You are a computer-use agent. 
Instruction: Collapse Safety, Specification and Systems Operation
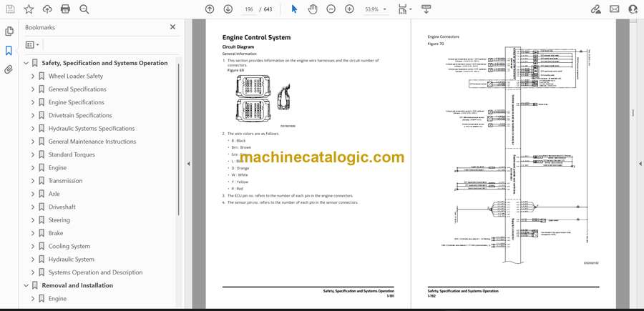click(26, 63)
